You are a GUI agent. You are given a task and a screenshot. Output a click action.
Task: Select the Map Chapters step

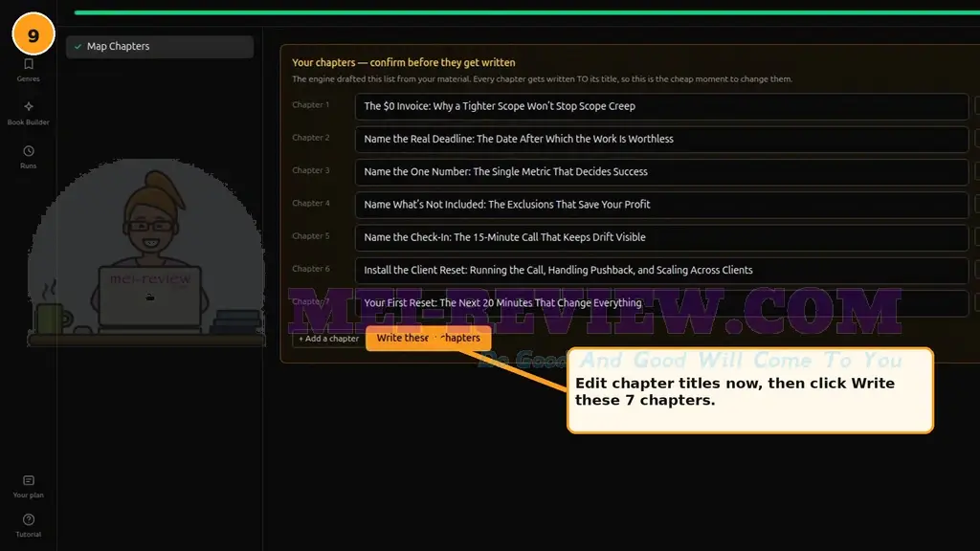tap(160, 46)
